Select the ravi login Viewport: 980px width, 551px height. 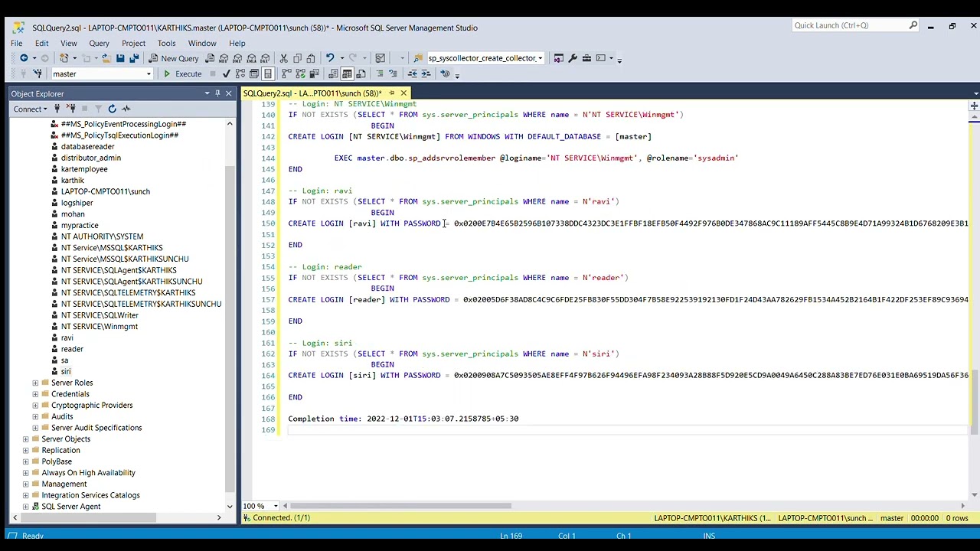point(67,337)
